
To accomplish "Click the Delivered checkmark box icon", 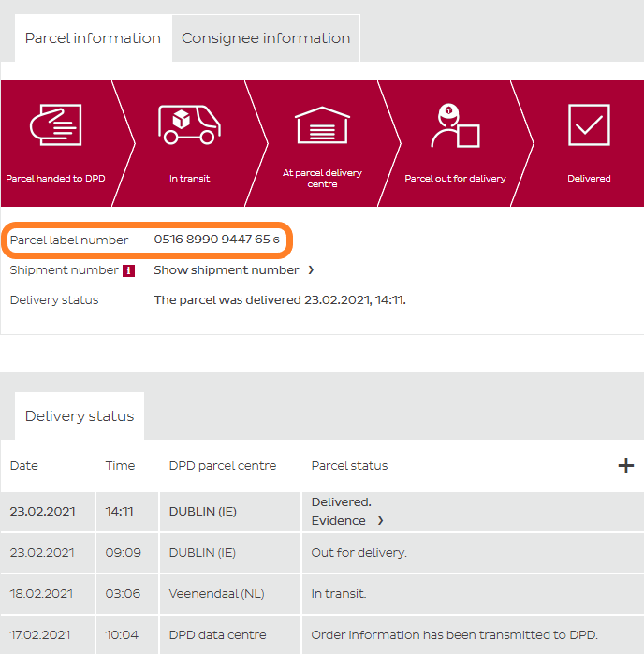I will tap(589, 124).
